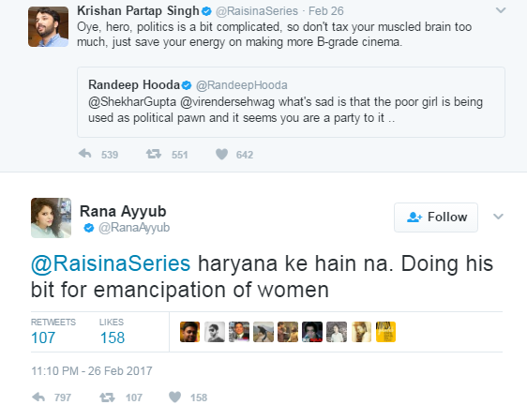View the 107 retweets list
Viewport: 527px width, 420px height.
(x=53, y=331)
